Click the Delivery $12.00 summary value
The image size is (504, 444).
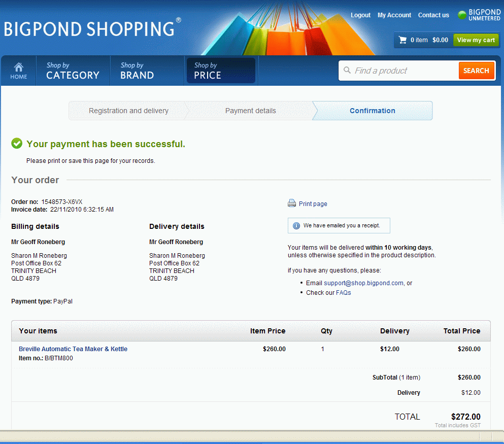tap(471, 393)
